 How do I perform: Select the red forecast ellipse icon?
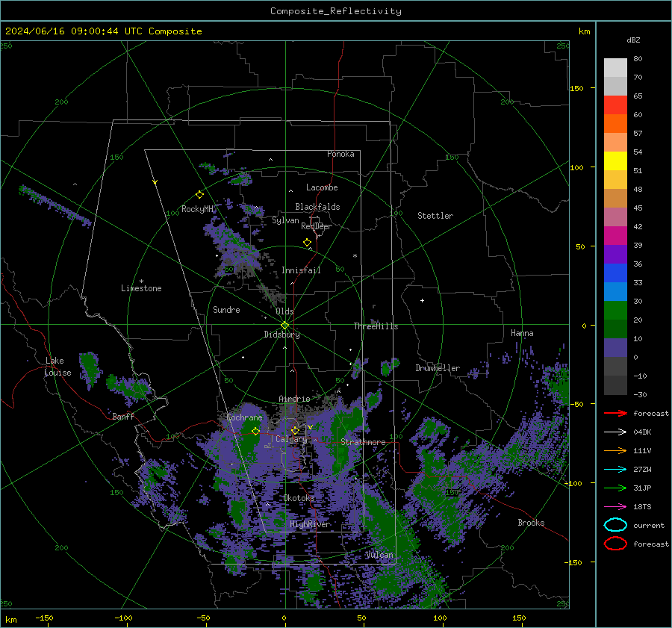[x=615, y=544]
